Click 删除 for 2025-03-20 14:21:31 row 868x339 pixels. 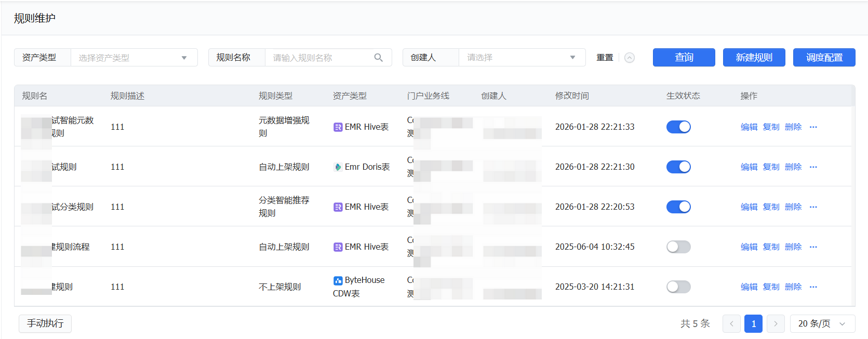coord(793,287)
